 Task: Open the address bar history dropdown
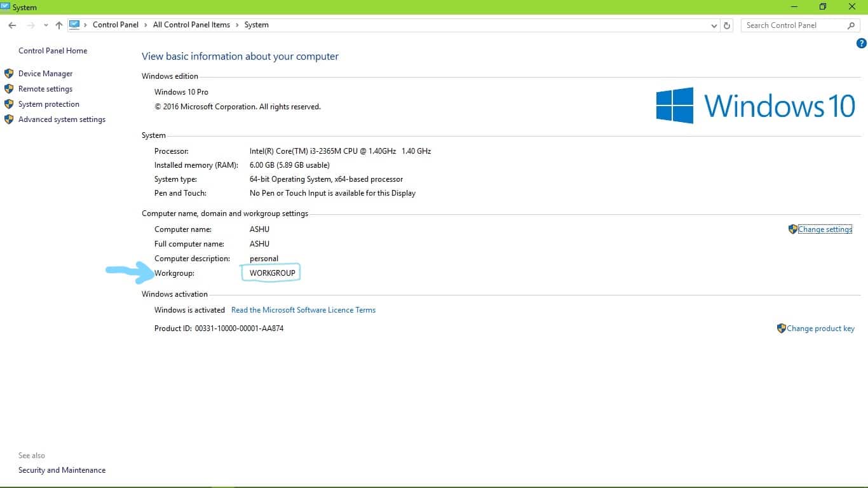714,25
